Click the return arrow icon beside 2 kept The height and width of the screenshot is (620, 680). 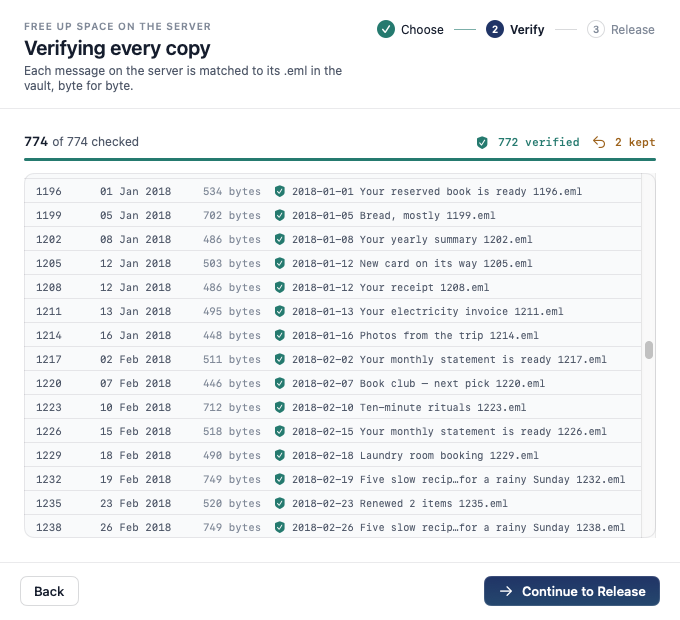pyautogui.click(x=599, y=142)
